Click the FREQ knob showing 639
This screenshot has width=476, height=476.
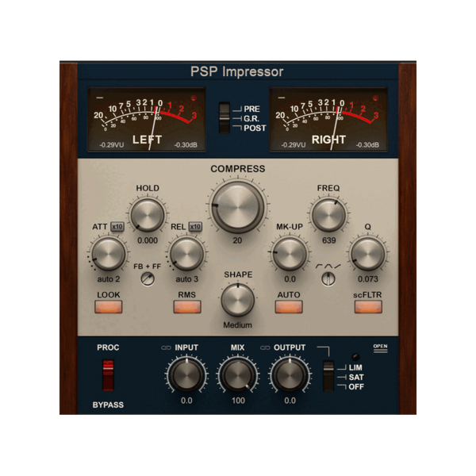coord(328,215)
